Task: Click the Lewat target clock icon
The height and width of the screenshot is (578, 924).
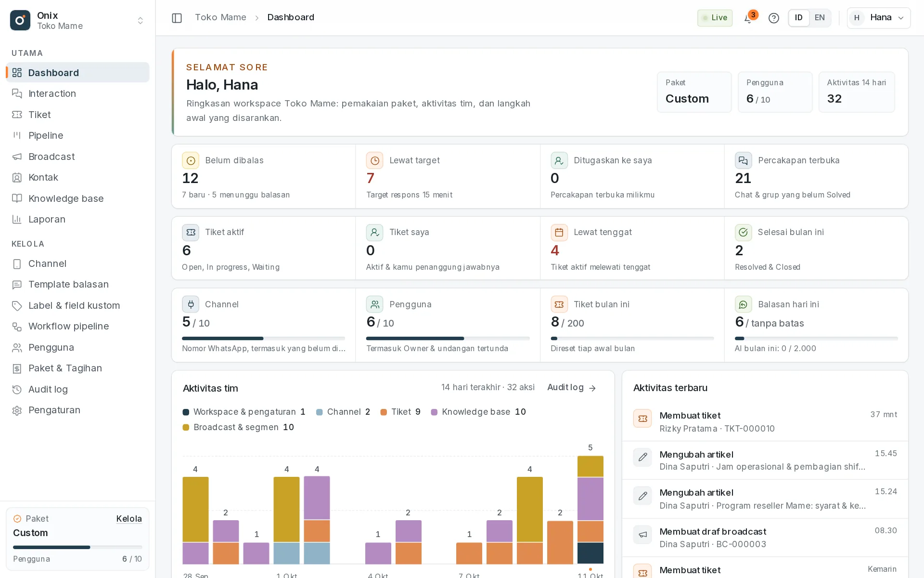Action: pos(375,160)
